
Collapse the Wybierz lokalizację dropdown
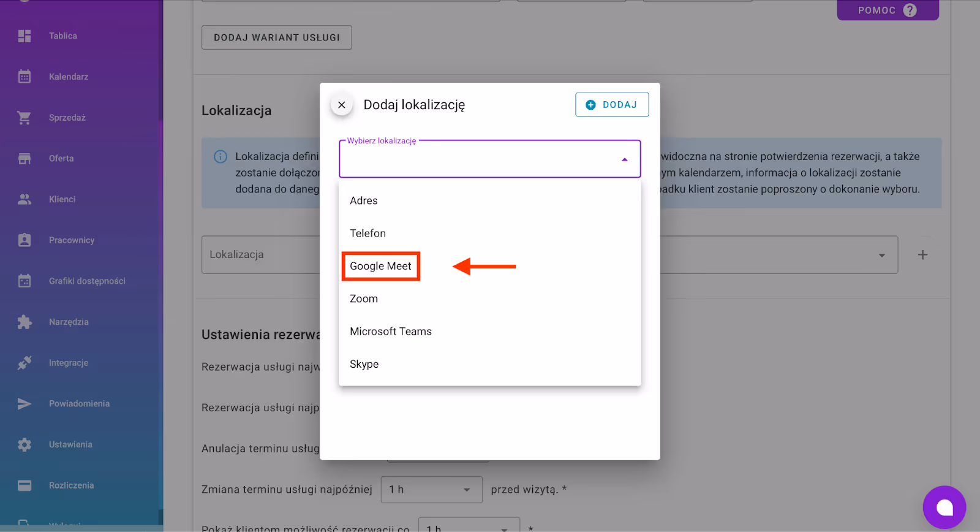624,159
